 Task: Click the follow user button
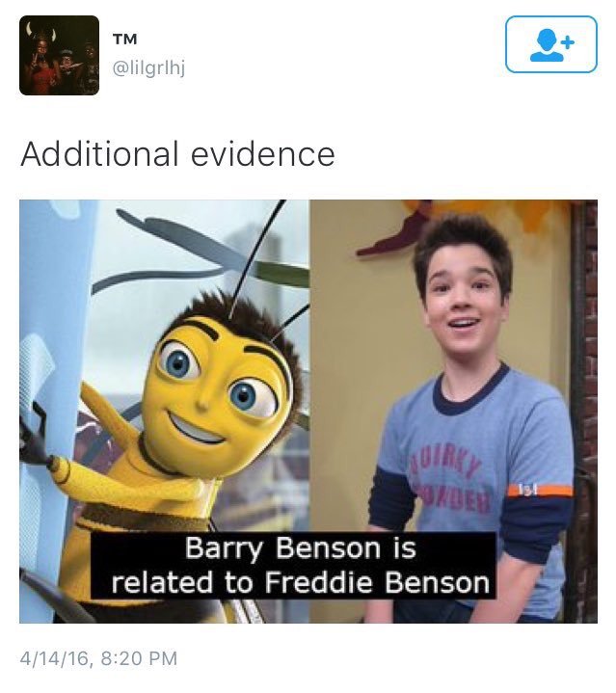pos(551,44)
